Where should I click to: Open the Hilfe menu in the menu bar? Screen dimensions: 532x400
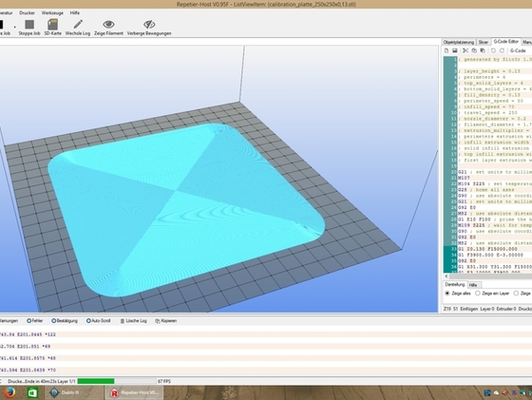tap(74, 13)
